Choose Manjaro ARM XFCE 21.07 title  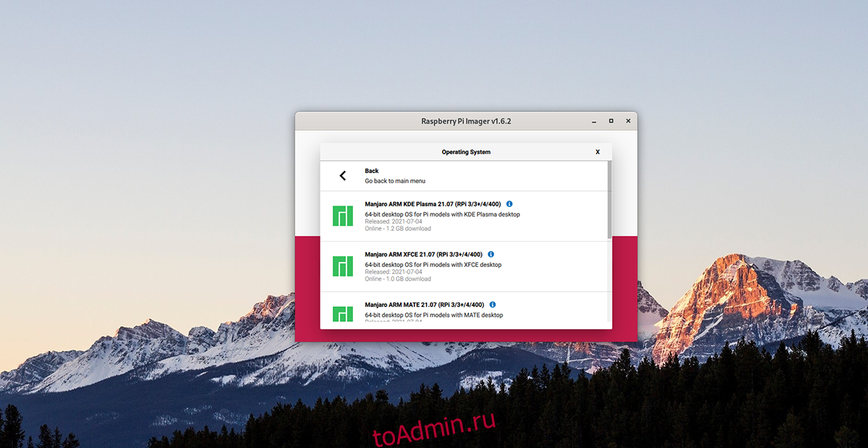point(424,255)
